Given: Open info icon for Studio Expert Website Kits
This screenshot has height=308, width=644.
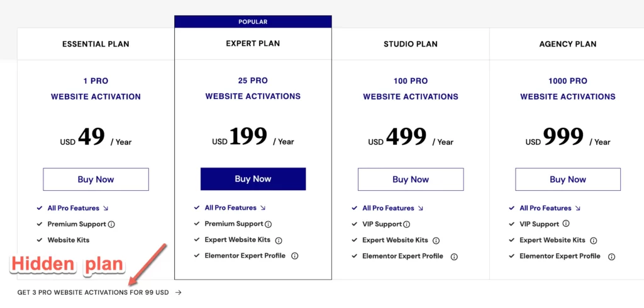Looking at the screenshot, I should [436, 241].
